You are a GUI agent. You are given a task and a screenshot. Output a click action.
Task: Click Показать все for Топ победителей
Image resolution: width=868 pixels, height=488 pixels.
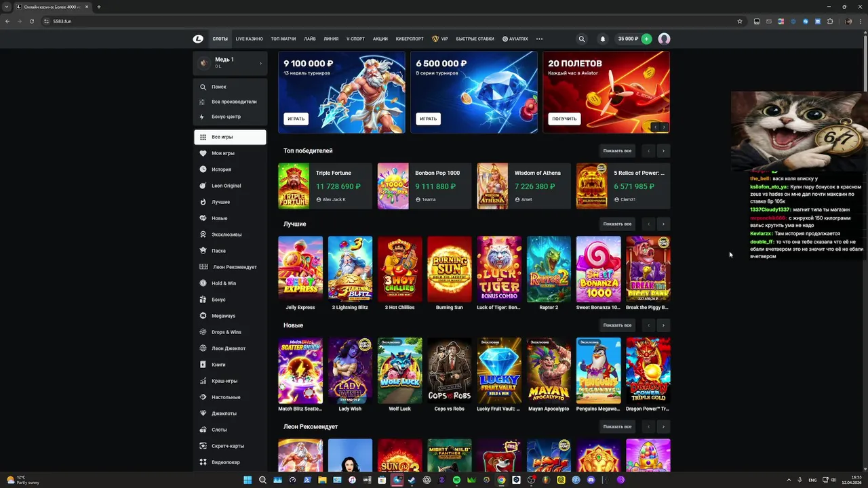tap(617, 150)
